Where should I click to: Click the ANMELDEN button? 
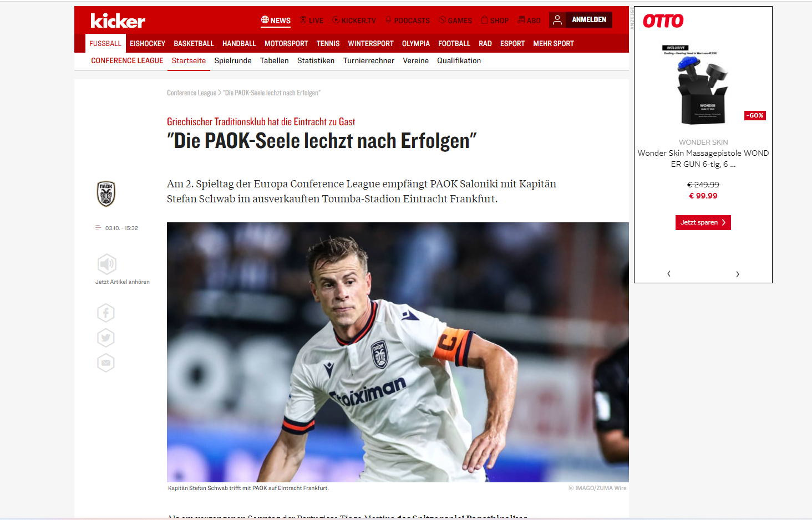pos(589,20)
